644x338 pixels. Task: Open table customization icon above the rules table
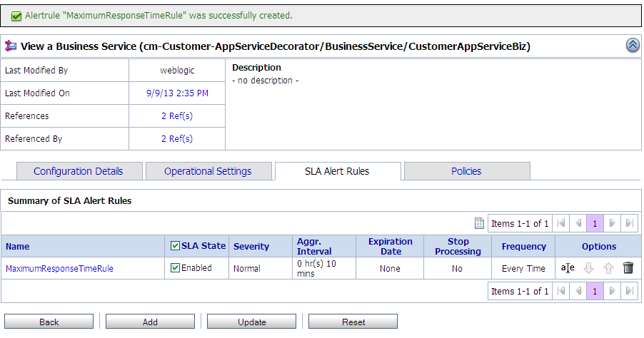[x=480, y=224]
